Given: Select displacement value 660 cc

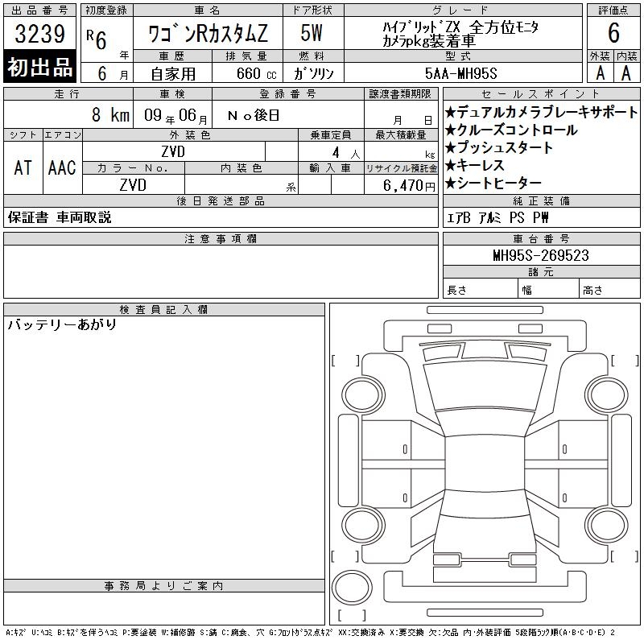Looking at the screenshot, I should pyautogui.click(x=256, y=73).
